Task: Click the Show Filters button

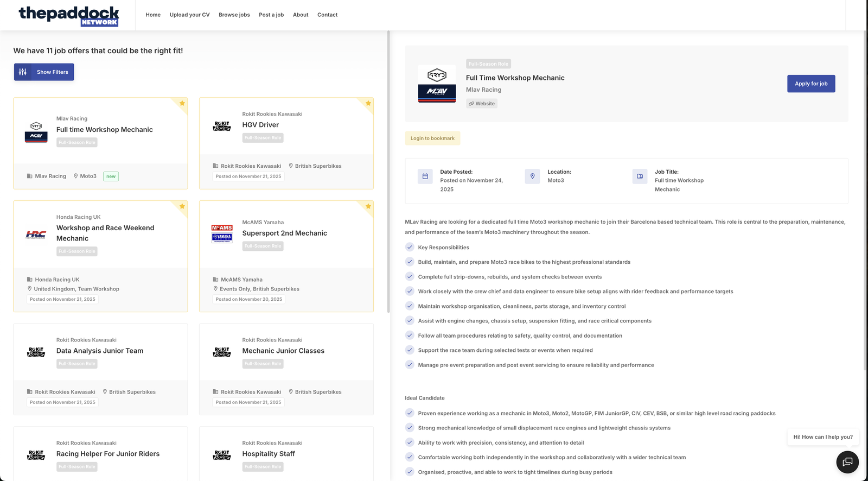Action: point(44,72)
